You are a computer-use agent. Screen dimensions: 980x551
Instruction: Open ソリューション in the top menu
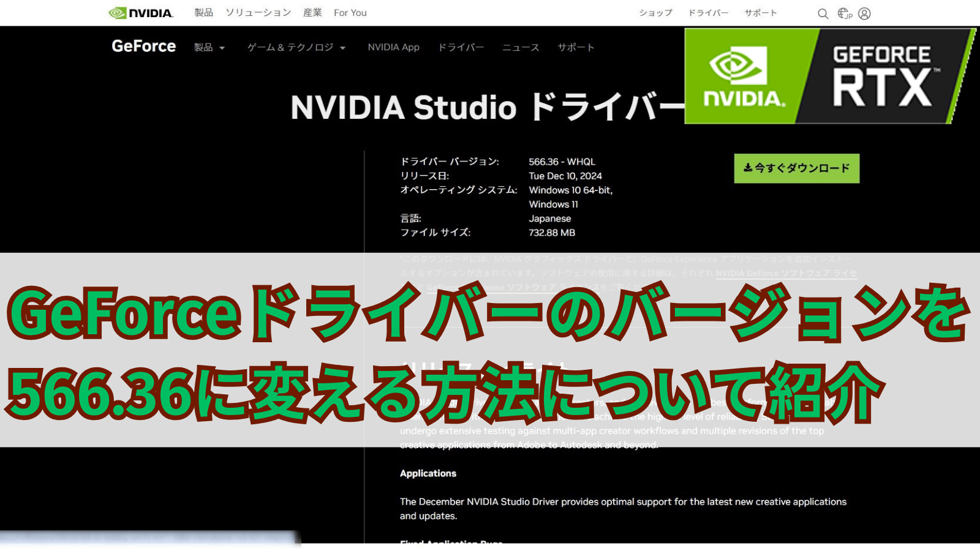258,13
